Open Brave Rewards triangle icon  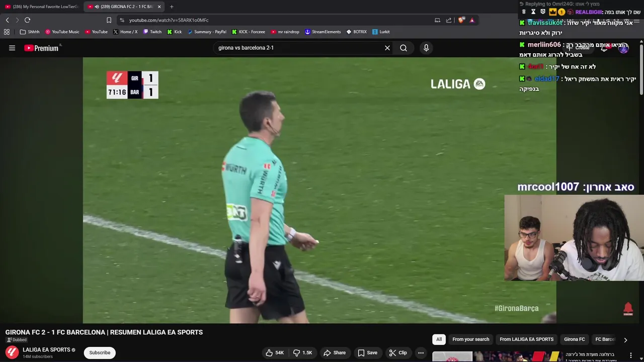[472, 20]
